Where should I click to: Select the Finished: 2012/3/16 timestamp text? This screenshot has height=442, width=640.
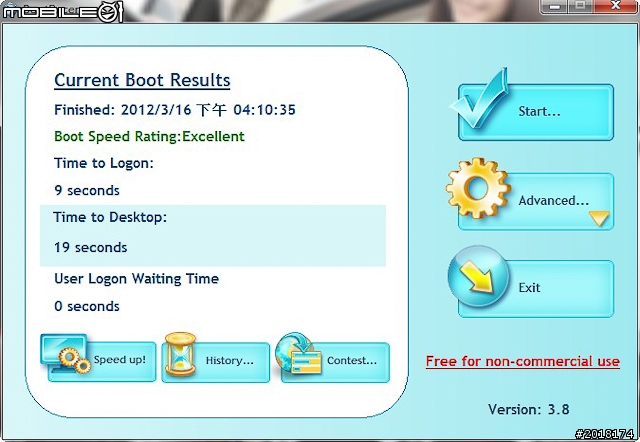(175, 110)
